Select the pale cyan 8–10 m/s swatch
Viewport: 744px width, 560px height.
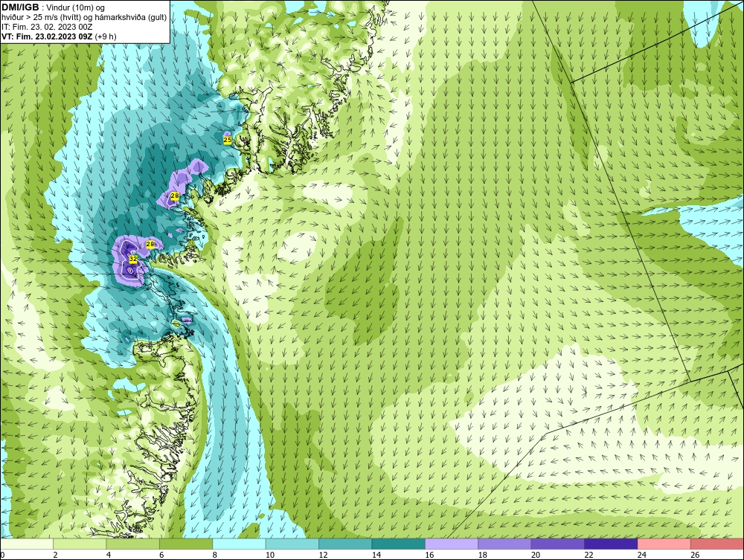(x=239, y=544)
